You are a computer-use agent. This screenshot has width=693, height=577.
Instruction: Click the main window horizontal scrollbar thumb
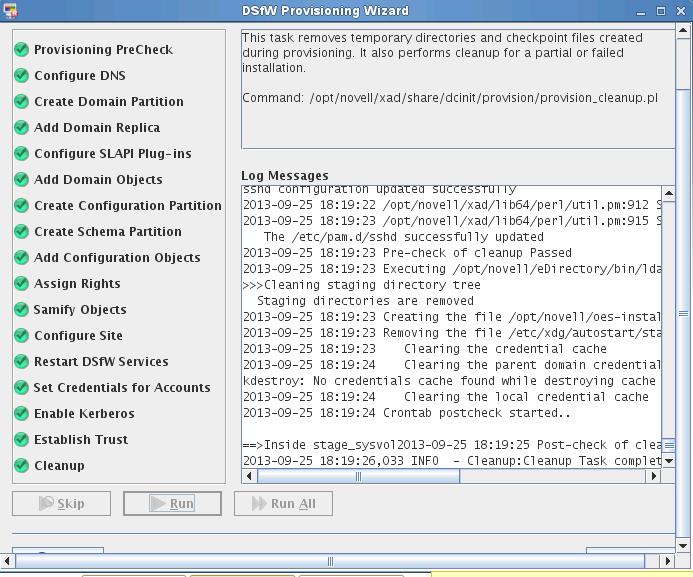[330, 561]
